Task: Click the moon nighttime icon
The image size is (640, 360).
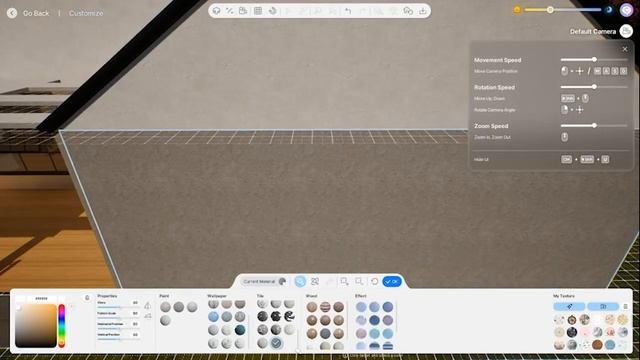Action: (609, 9)
